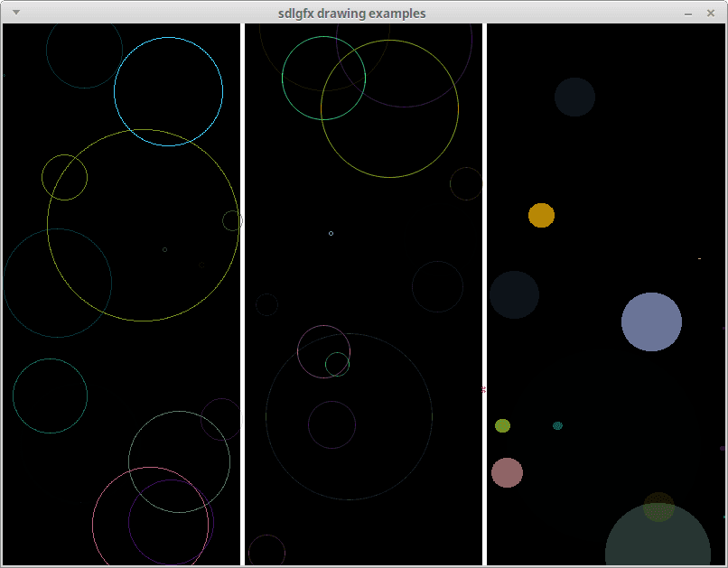Click the small teal dotted filled circle
The image size is (728, 568).
(x=557, y=425)
